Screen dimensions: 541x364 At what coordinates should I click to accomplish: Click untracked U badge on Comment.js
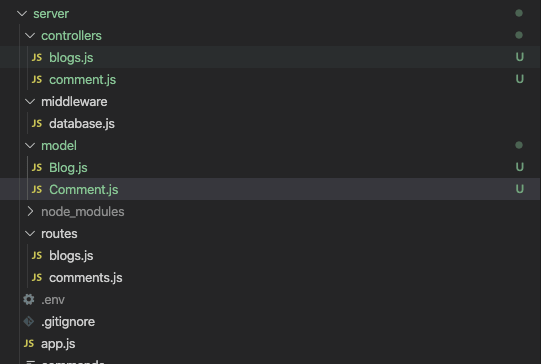pyautogui.click(x=520, y=189)
